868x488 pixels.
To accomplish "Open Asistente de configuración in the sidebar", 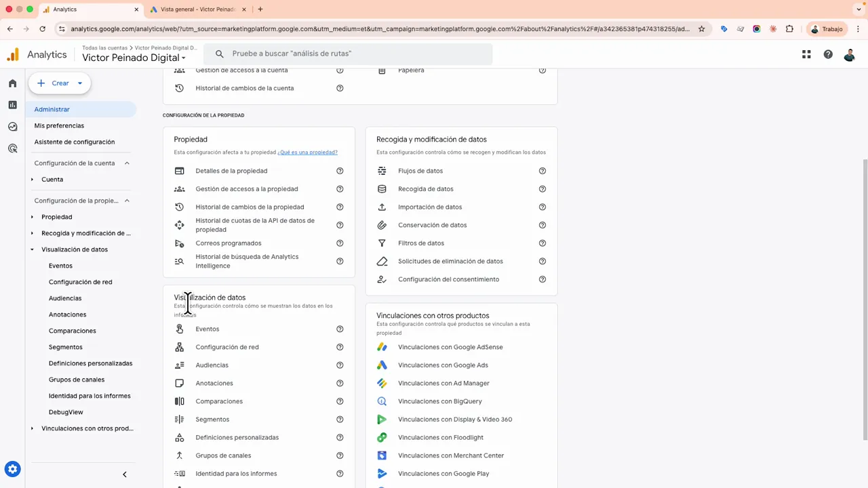I will [75, 142].
